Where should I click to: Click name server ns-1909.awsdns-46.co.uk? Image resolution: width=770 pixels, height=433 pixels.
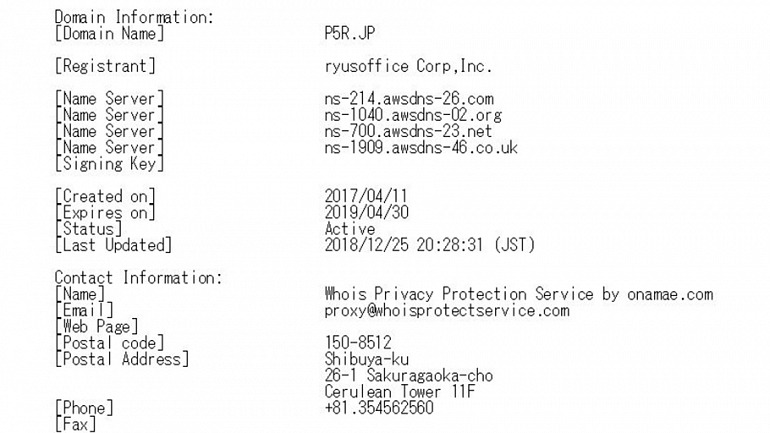(421, 147)
